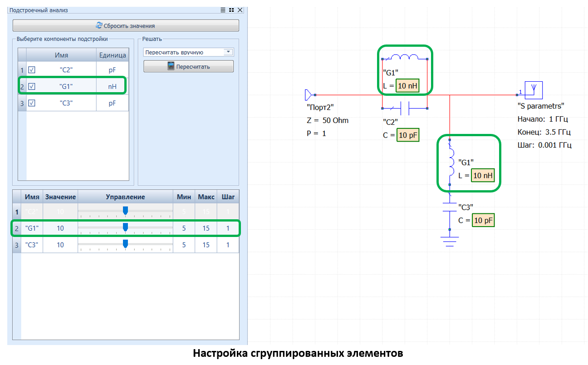
Task: Open the Пересчитать вручную dropdown
Action: 228,52
